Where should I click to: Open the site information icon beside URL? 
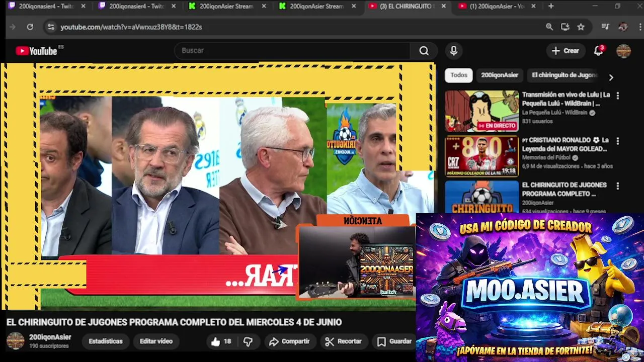50,27
